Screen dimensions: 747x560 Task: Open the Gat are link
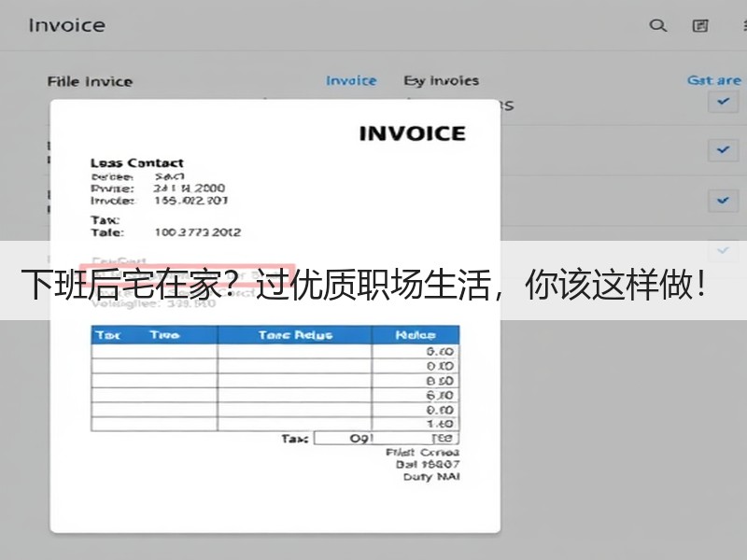tap(713, 80)
